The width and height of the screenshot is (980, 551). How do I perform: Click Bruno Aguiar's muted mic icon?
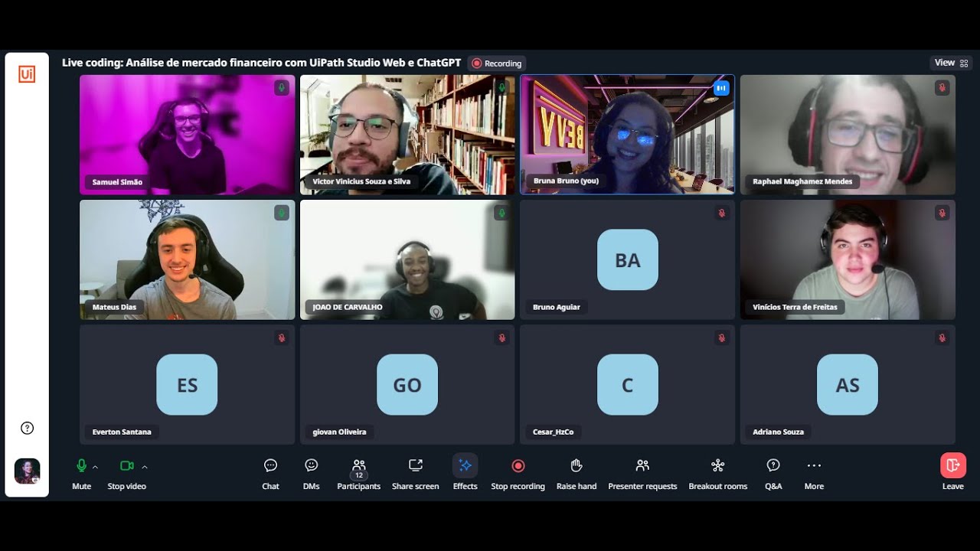(721, 213)
